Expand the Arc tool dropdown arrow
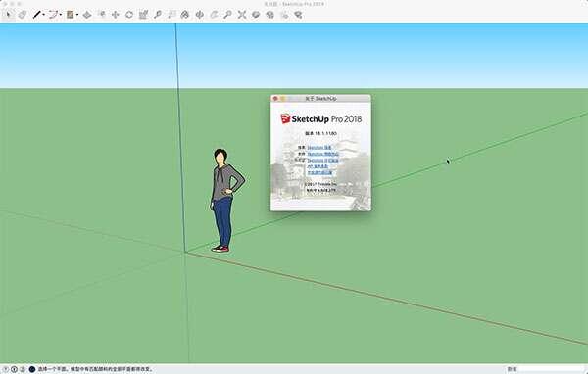This screenshot has height=374, width=588. (x=61, y=15)
